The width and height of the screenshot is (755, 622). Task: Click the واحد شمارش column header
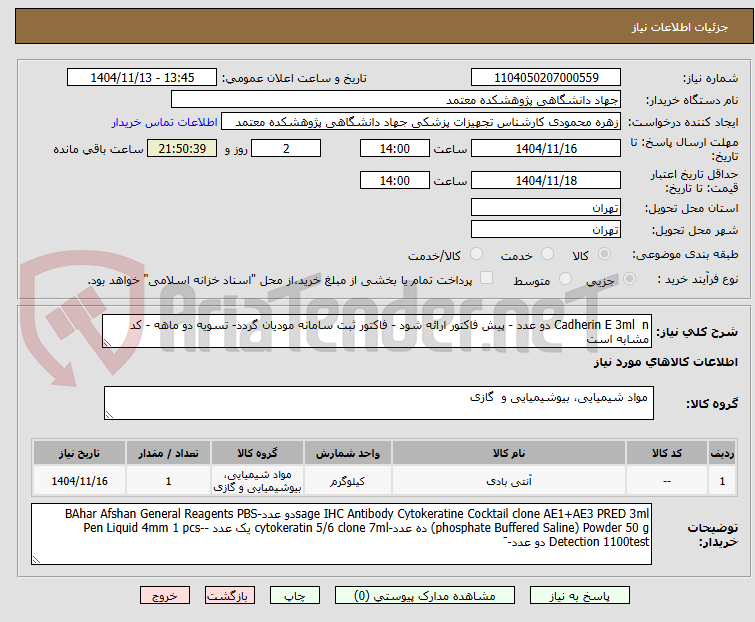pyautogui.click(x=348, y=453)
